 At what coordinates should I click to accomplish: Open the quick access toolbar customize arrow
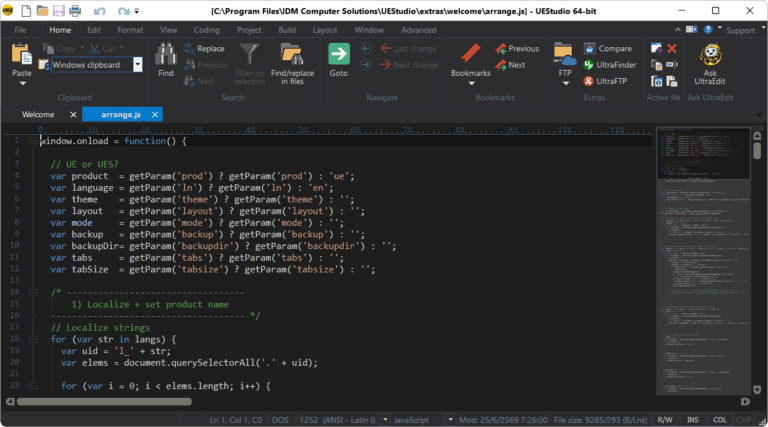[x=137, y=11]
